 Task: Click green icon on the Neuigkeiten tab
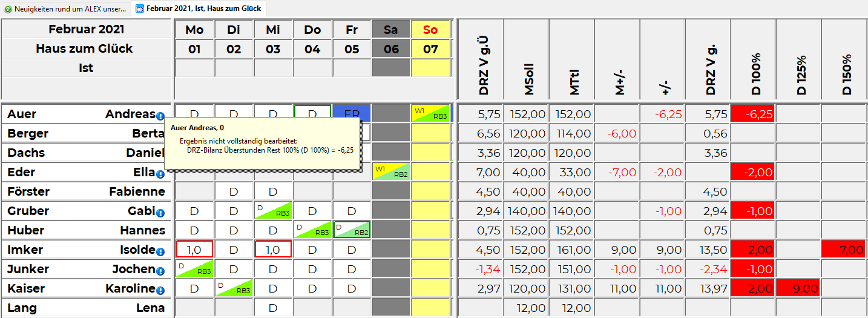click(8, 9)
